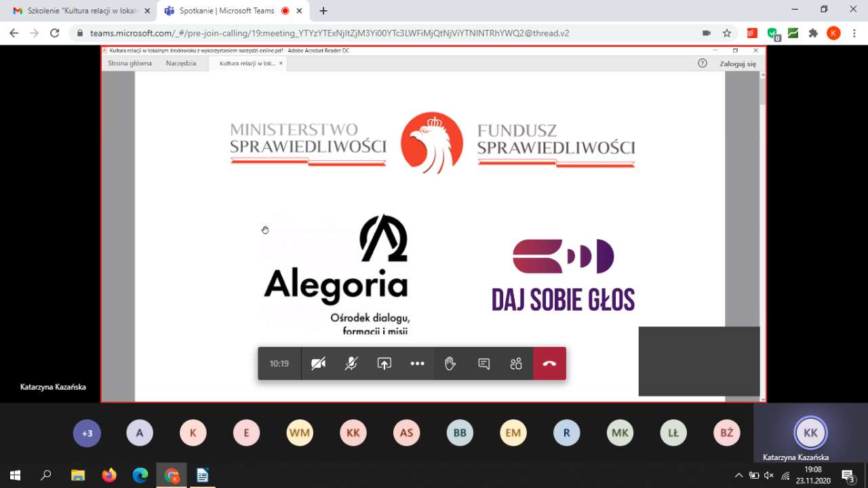This screenshot has width=868, height=488.
Task: Click the Chrome address bar URL
Action: (x=329, y=33)
